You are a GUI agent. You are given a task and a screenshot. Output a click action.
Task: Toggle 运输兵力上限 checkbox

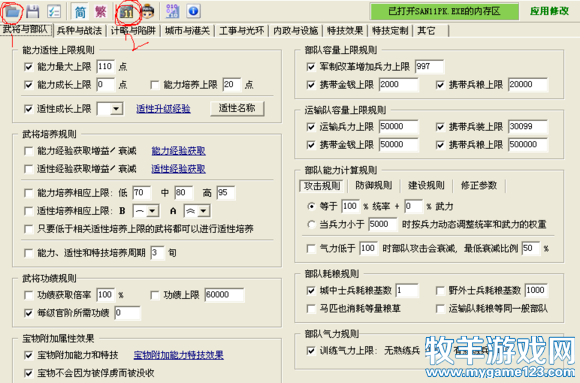(311, 127)
